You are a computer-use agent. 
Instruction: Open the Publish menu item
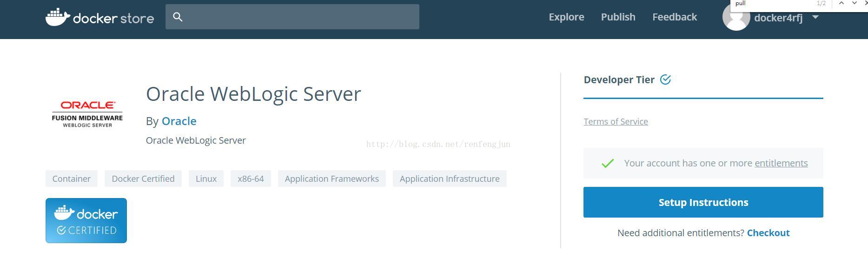point(618,17)
